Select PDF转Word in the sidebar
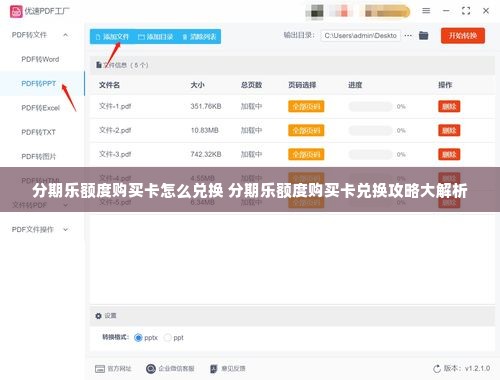The width and height of the screenshot is (500, 380). tap(40, 59)
